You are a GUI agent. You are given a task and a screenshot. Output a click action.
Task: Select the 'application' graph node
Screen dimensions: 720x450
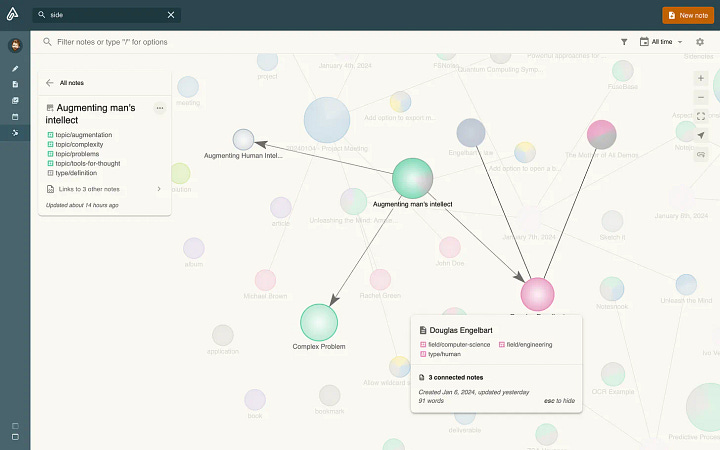coord(223,335)
